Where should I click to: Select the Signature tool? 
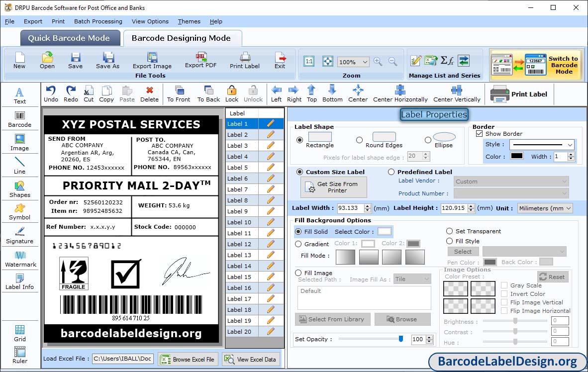point(20,236)
